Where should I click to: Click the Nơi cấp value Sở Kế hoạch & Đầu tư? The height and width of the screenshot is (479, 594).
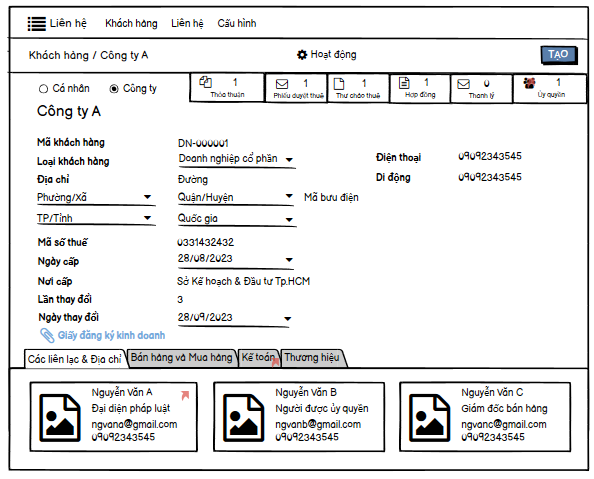coord(244,282)
